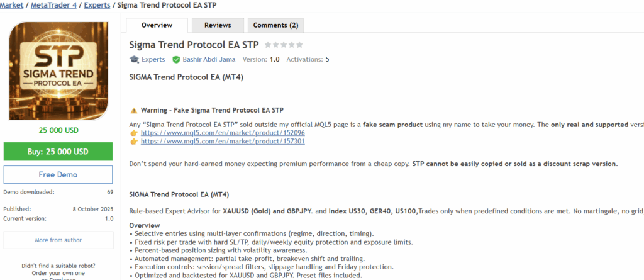Open the Overview tab

[x=157, y=25]
